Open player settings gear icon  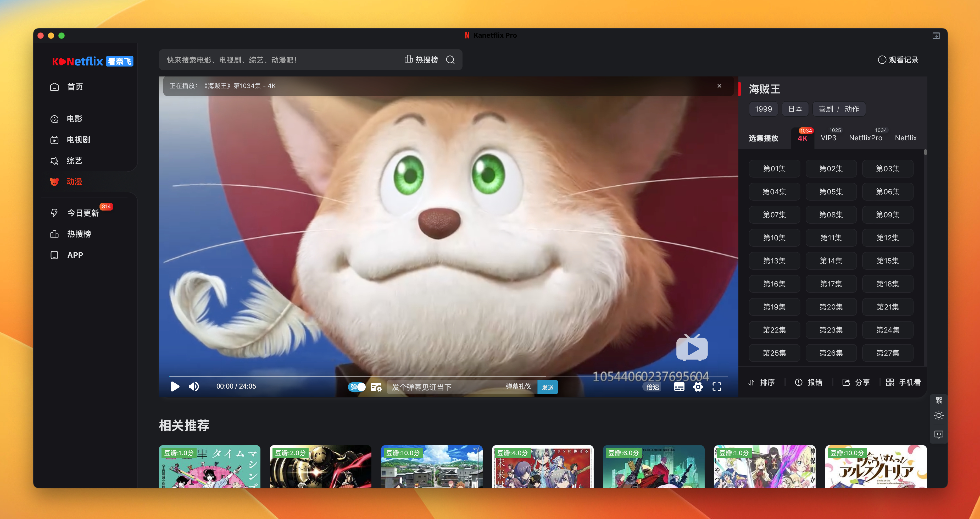pyautogui.click(x=698, y=387)
